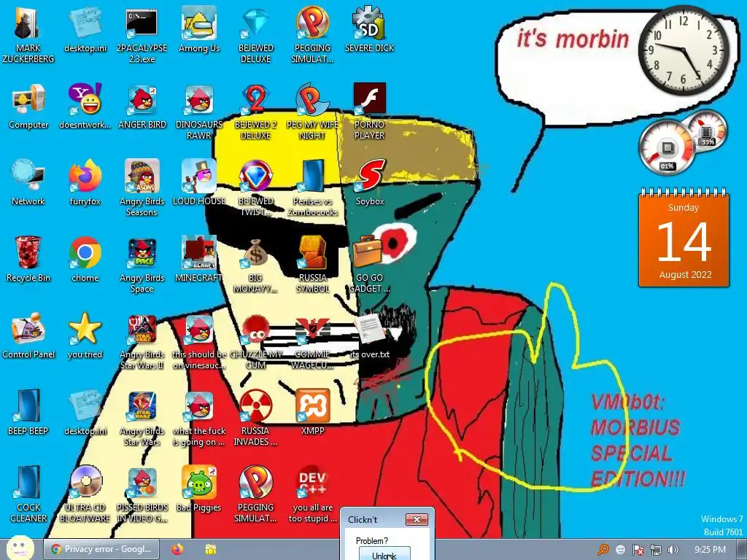This screenshot has width=747, height=560.
Task: Select PISSED BIRDS IN VIDEO G... shortcut
Action: coord(142,495)
